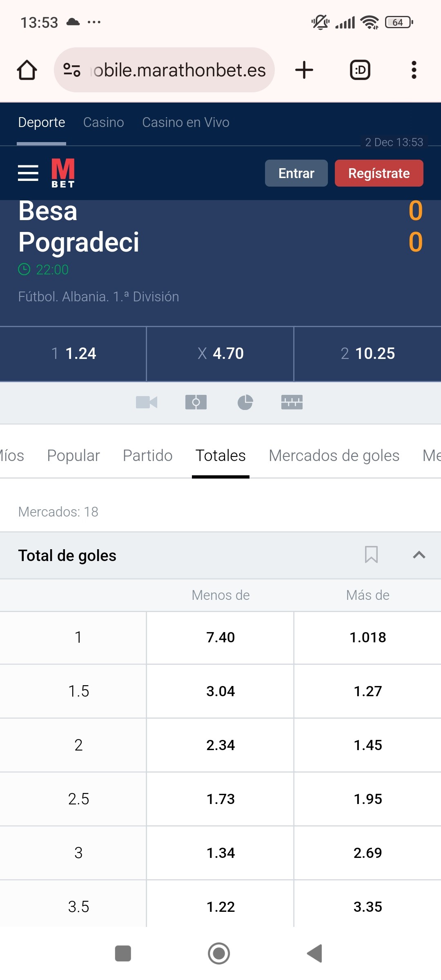Bookmark the Total de goles market
The image size is (441, 980).
(371, 555)
